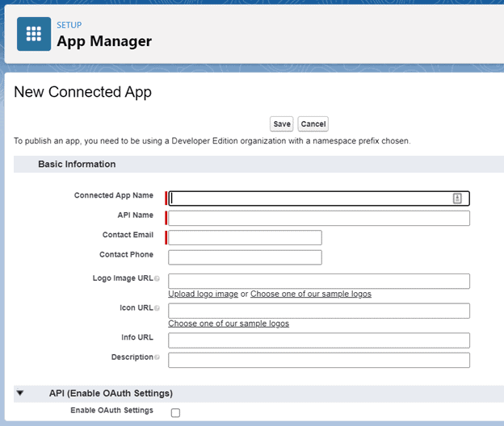The image size is (504, 426).
Task: Click inside the Description field
Action: tap(319, 360)
